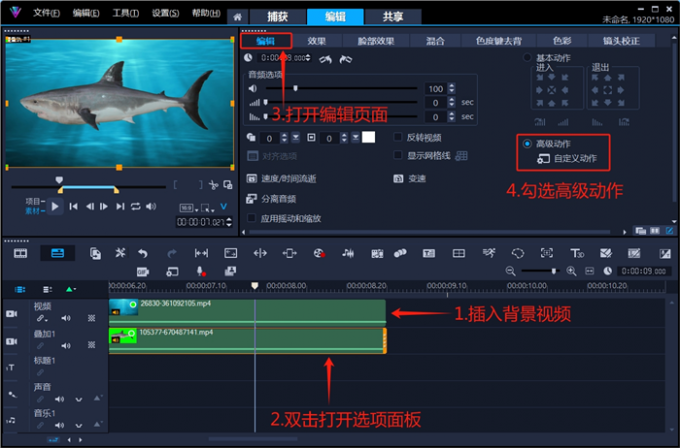
Task: Toggle repeat playback
Action: pyautogui.click(x=136, y=207)
